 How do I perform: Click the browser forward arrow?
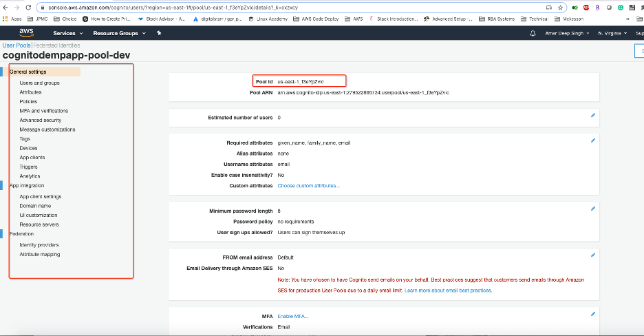17,8
